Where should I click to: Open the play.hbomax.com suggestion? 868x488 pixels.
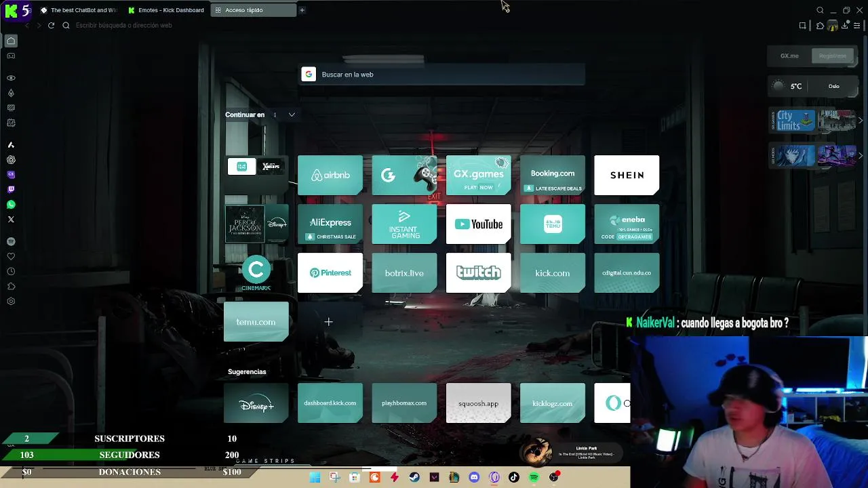tap(404, 403)
